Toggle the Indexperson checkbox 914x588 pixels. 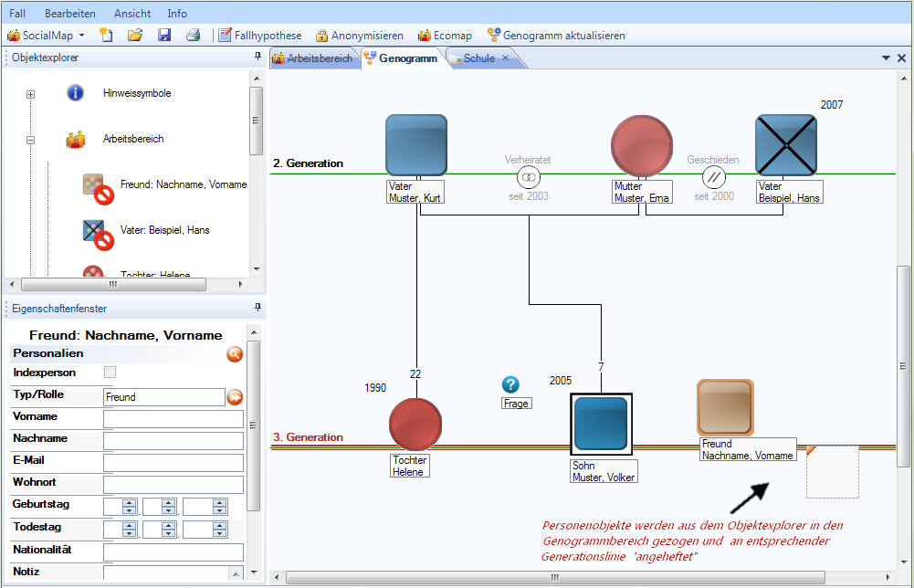point(110,372)
